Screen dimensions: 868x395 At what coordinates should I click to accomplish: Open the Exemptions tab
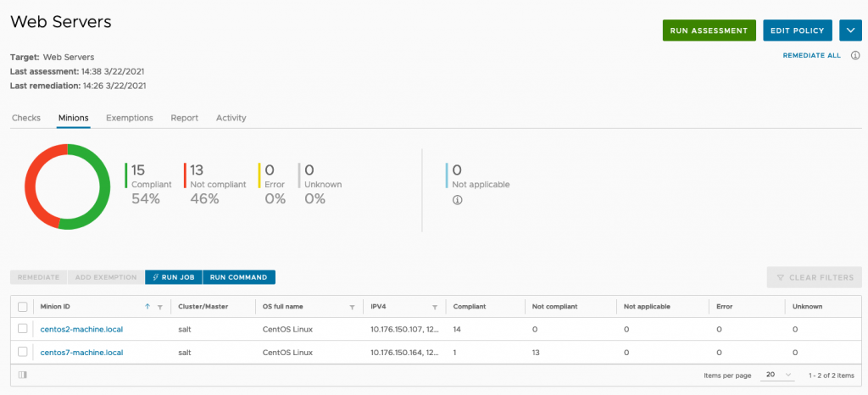[130, 118]
